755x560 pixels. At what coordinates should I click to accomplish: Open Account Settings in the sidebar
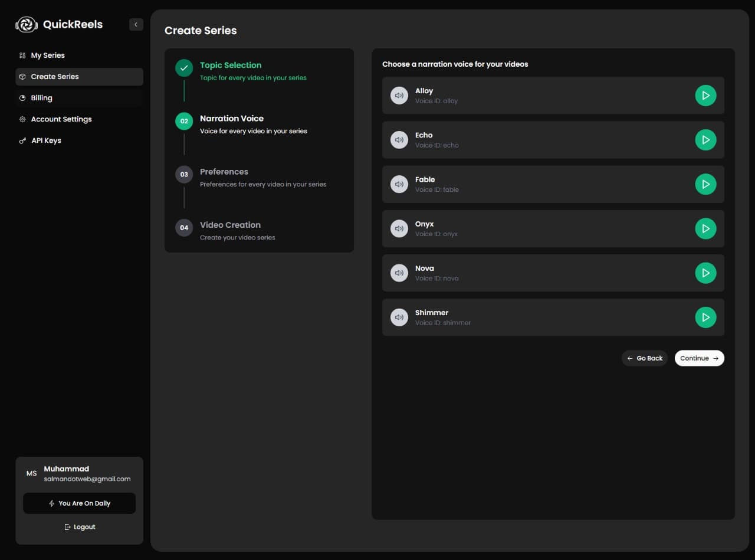click(79, 119)
